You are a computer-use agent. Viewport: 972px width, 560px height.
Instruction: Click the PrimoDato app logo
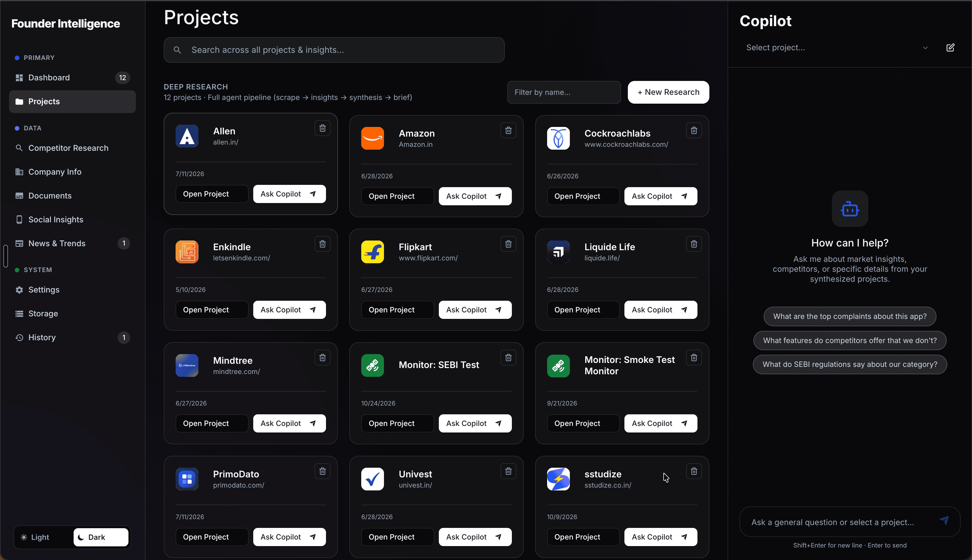pyautogui.click(x=187, y=479)
